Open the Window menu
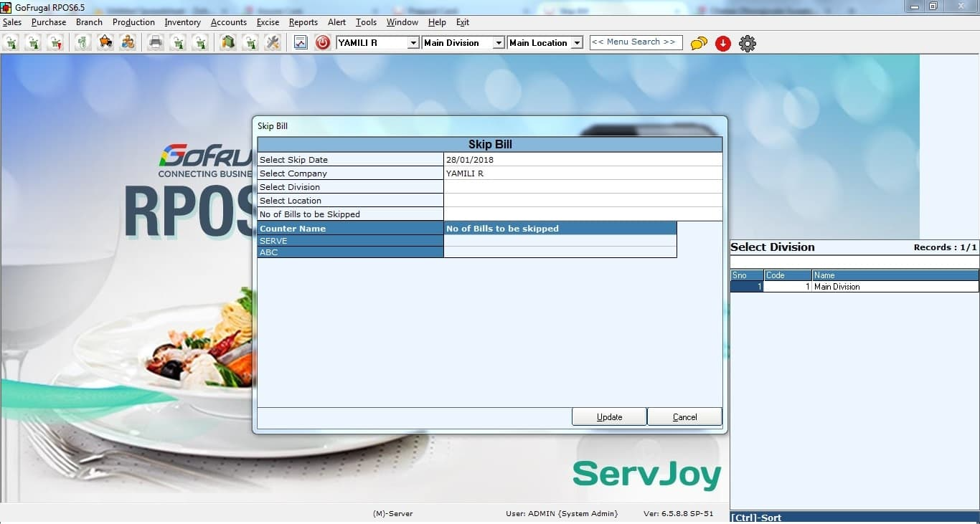The height and width of the screenshot is (524, 980). 402,22
